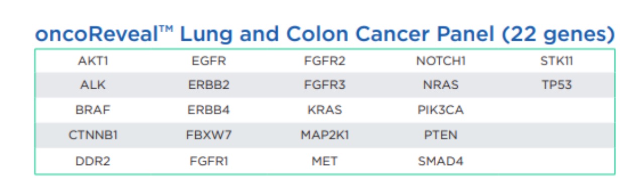Image resolution: width=644 pixels, height=187 pixels.
Task: Pick the ERBB4 gene cell
Action: click(209, 110)
